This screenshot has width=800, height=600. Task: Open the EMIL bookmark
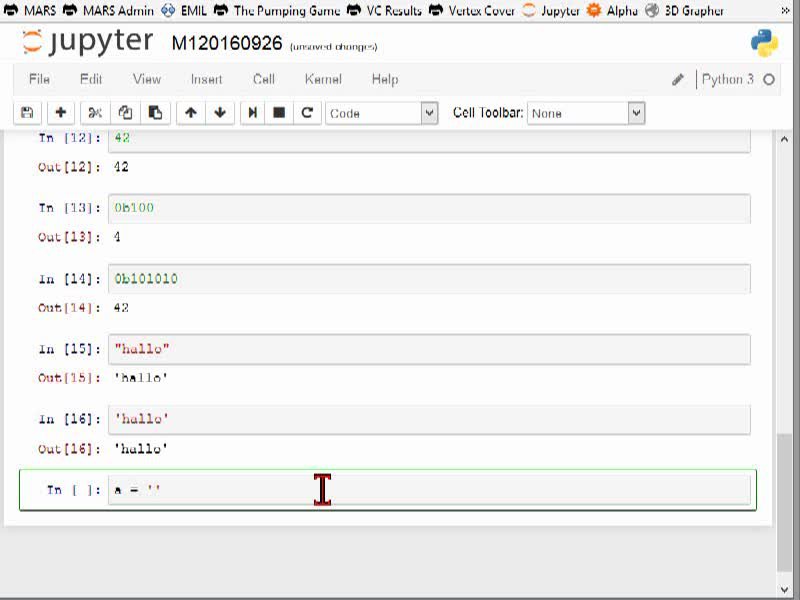pos(184,10)
